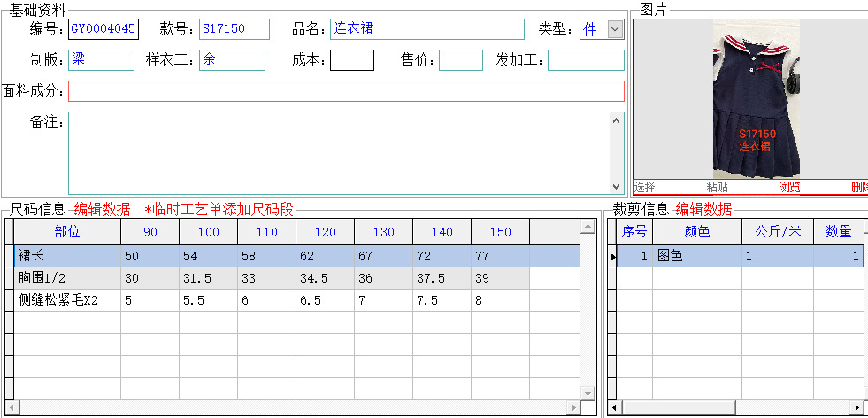Focus the empty 售价 input
868x418 pixels.
461,60
